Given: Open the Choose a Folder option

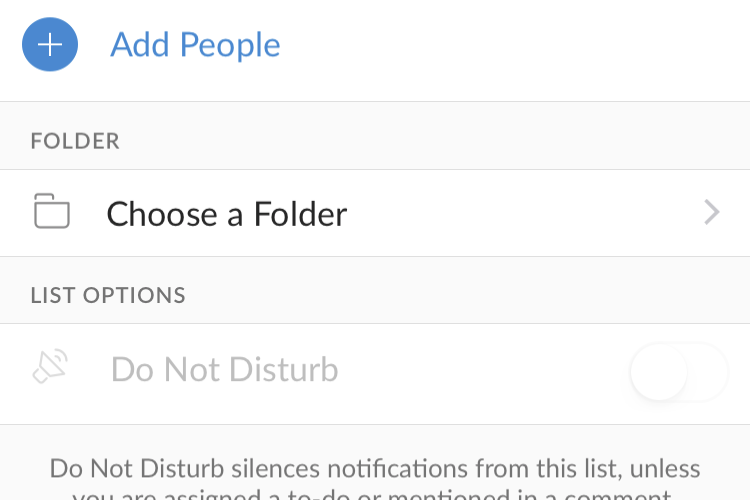Looking at the screenshot, I should [227, 214].
